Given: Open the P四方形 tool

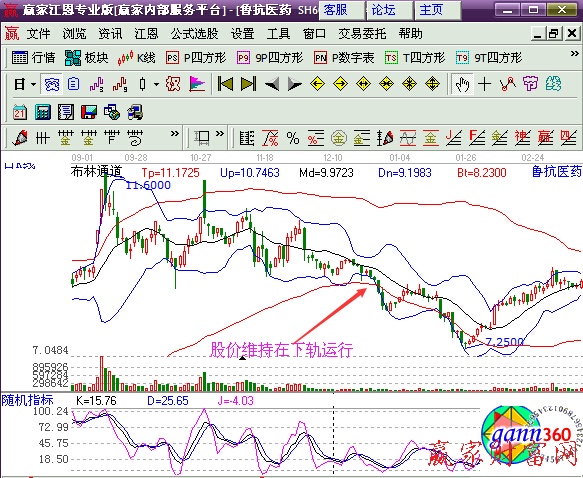Looking at the screenshot, I should click(196, 58).
